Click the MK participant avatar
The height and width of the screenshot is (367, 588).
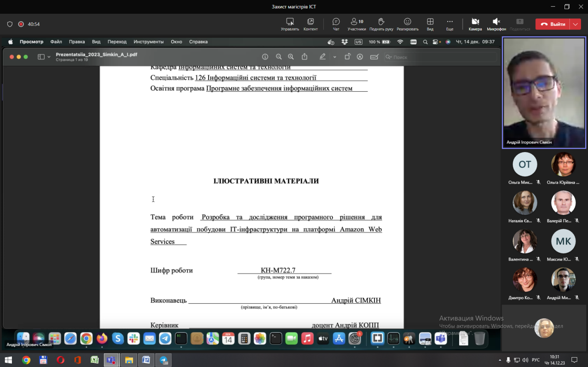[x=563, y=242]
